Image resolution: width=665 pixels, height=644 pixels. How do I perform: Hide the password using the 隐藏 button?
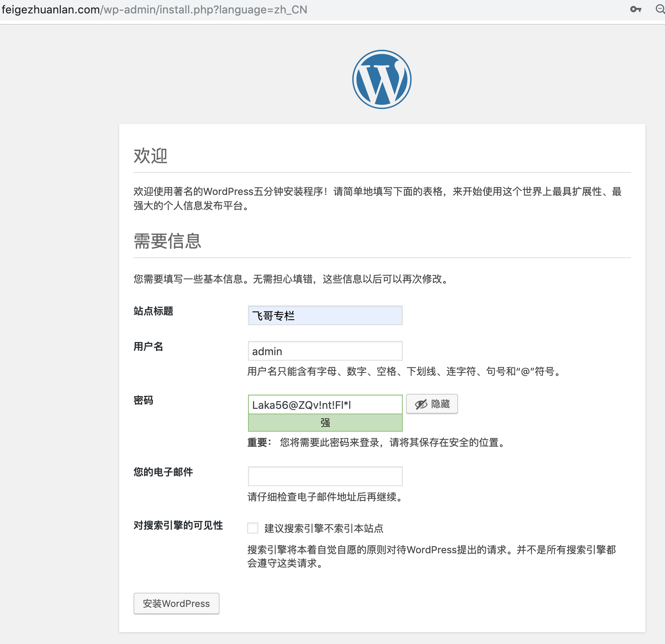click(432, 404)
